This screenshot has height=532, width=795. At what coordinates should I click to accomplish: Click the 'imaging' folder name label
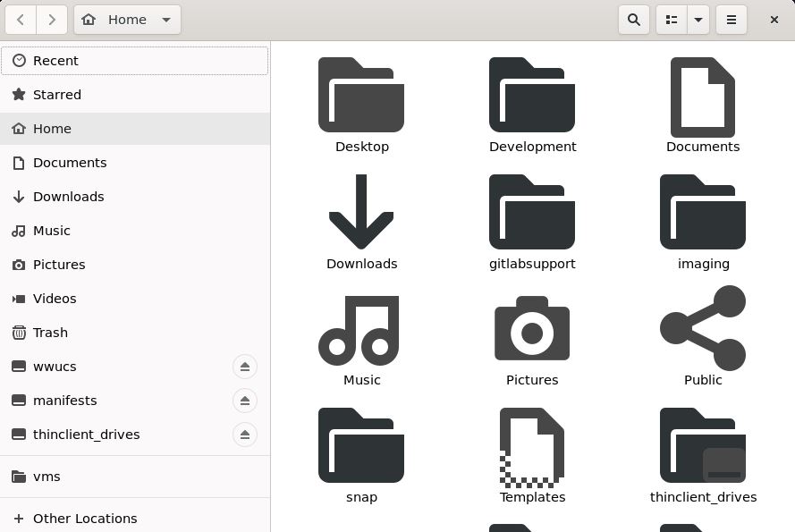(x=703, y=264)
